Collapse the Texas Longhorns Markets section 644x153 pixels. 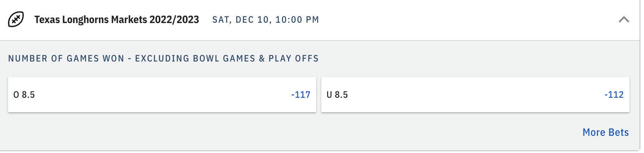[624, 19]
